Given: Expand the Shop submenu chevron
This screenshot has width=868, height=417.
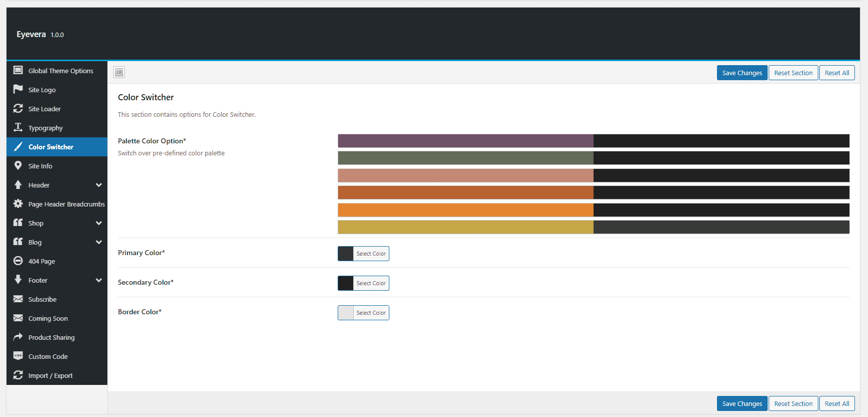Looking at the screenshot, I should 99,223.
